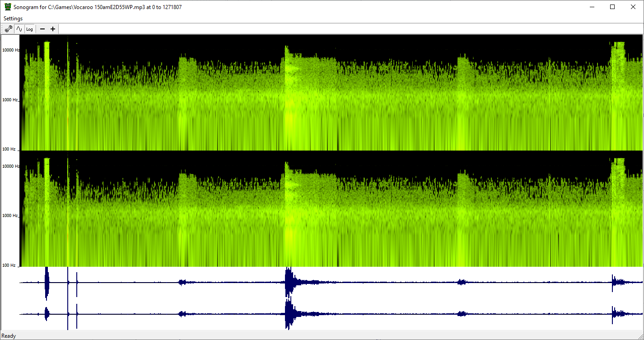Image resolution: width=644 pixels, height=340 pixels.
Task: Close the Sonogram window
Action: [x=633, y=7]
